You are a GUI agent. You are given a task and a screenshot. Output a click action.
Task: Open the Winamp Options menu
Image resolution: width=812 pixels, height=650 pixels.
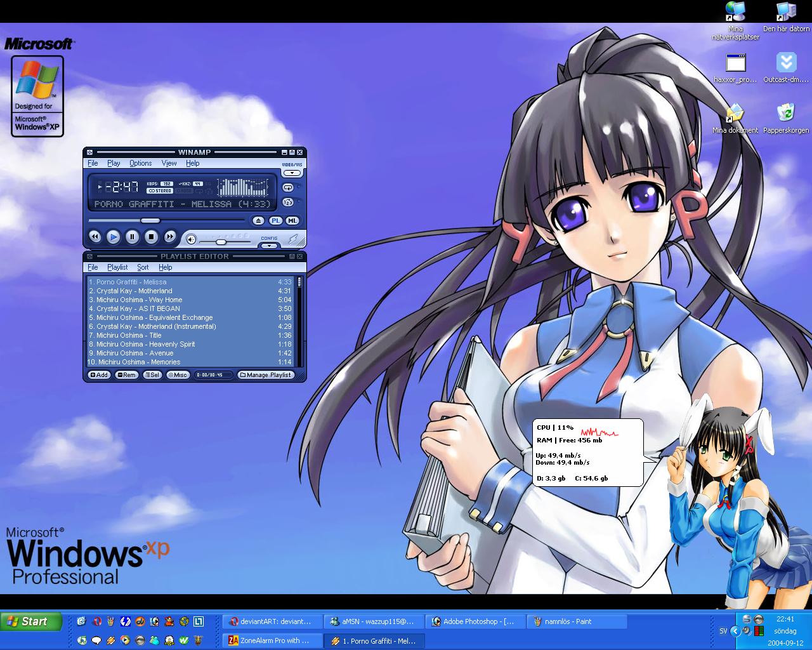pyautogui.click(x=140, y=163)
